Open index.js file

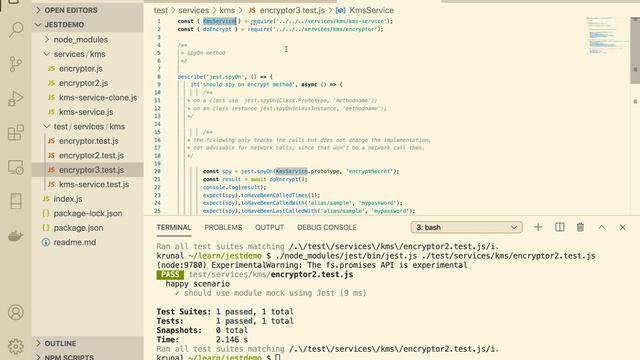pyautogui.click(x=68, y=199)
